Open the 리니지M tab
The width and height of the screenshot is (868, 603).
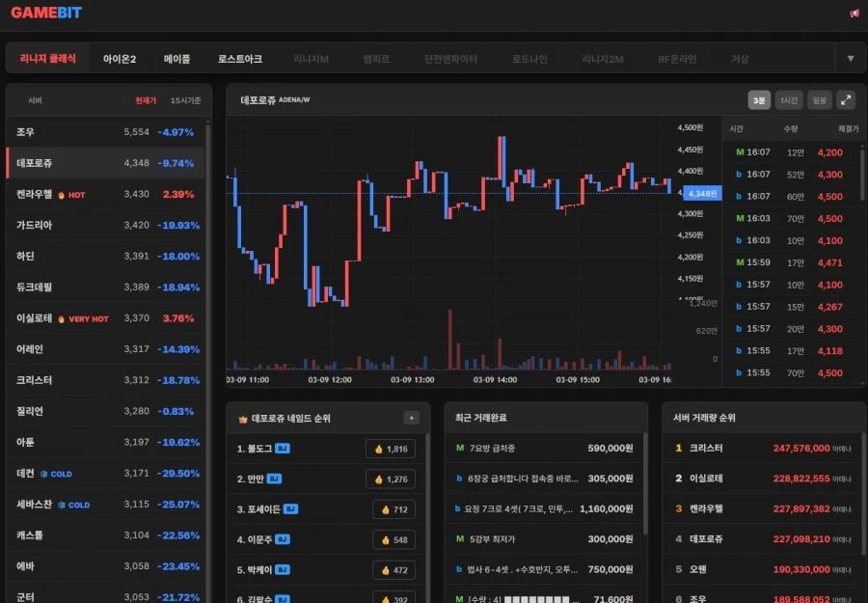point(311,59)
